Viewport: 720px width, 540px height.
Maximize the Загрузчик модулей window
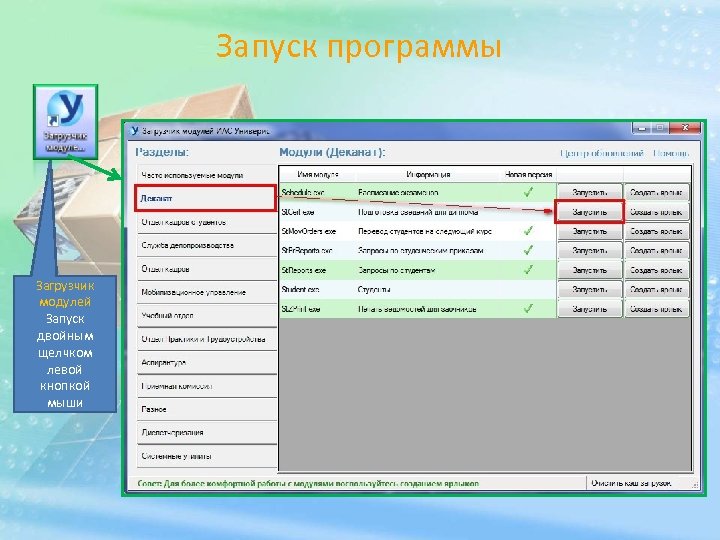coord(660,128)
